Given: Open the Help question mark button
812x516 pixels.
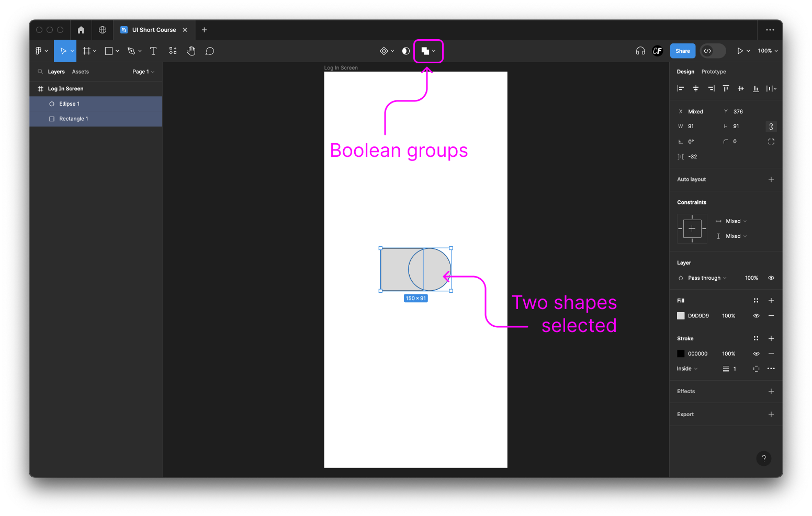Looking at the screenshot, I should pyautogui.click(x=764, y=458).
